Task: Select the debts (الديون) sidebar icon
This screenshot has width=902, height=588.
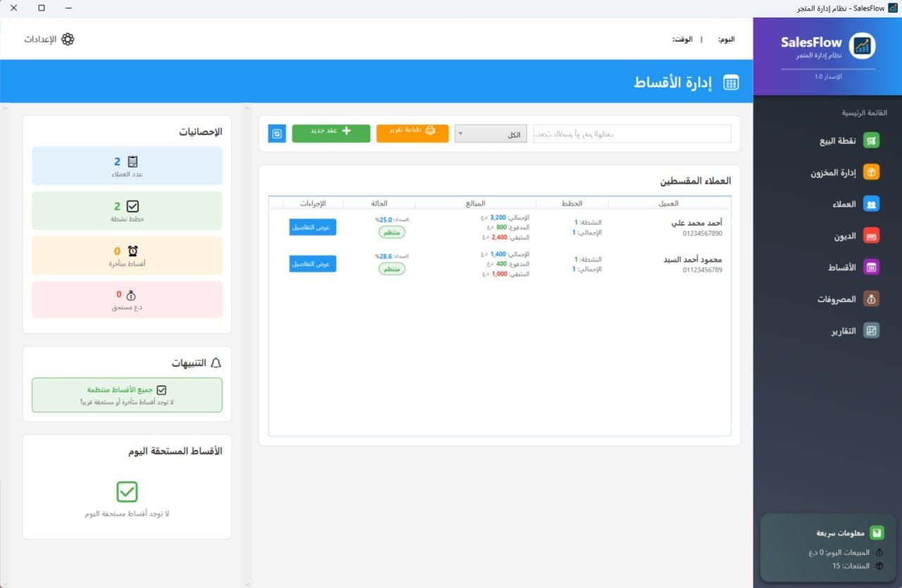Action: [872, 236]
